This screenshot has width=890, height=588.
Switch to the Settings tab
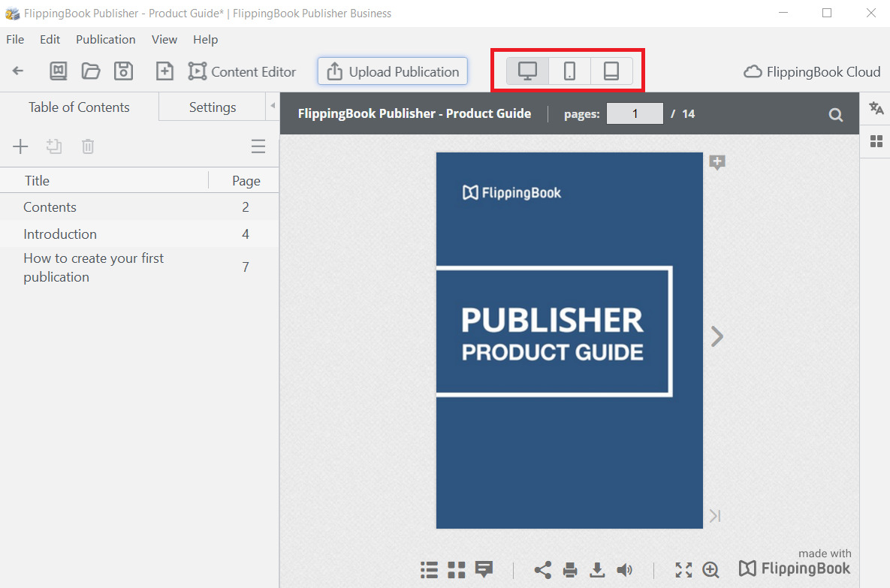tap(213, 107)
